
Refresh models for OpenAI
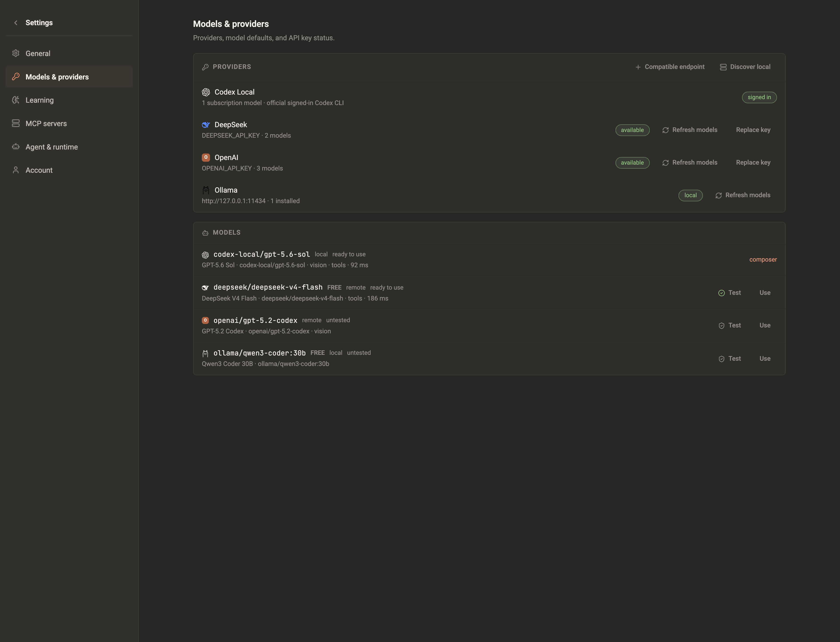coord(689,162)
